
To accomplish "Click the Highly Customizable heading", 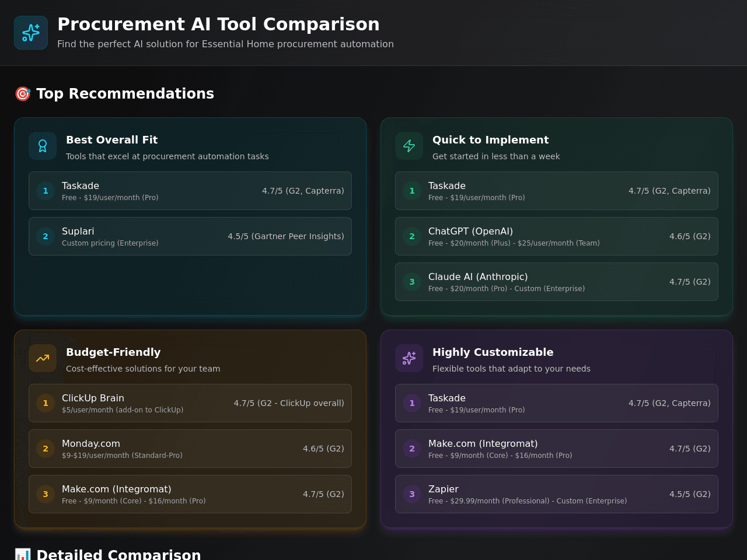I will point(493,352).
